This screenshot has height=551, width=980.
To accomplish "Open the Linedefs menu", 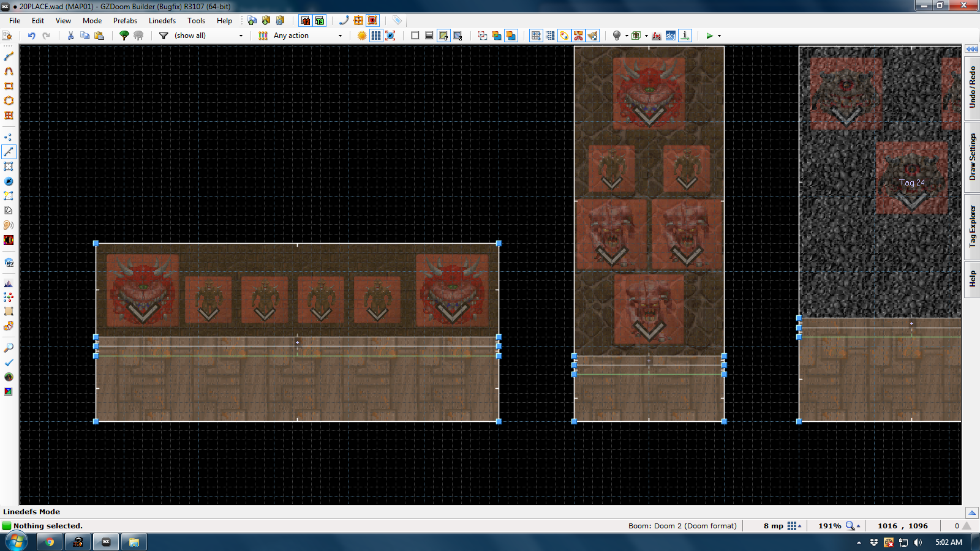I will point(162,20).
